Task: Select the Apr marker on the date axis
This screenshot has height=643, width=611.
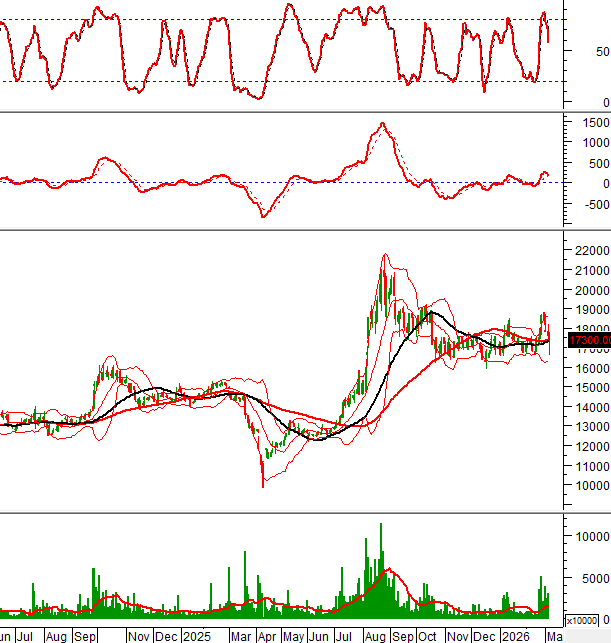Action: 266,635
